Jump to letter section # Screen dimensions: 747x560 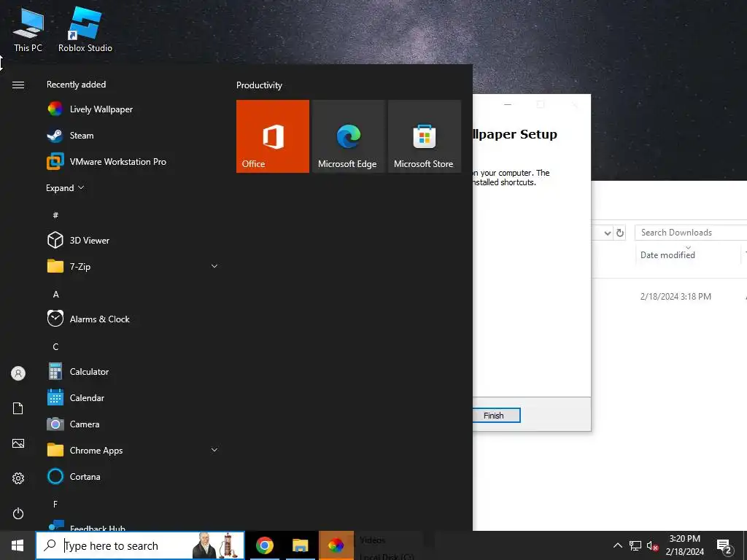click(55, 215)
